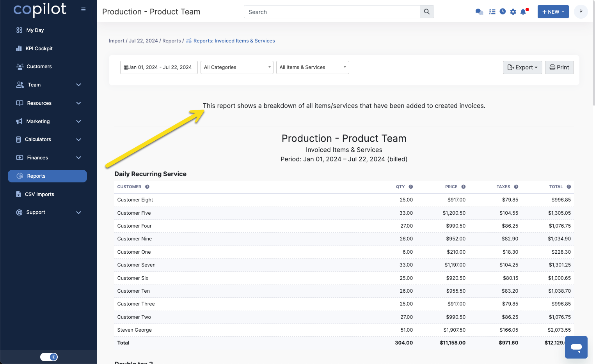Click the Import breadcrumb link
Image resolution: width=595 pixels, height=364 pixels.
pos(117,41)
